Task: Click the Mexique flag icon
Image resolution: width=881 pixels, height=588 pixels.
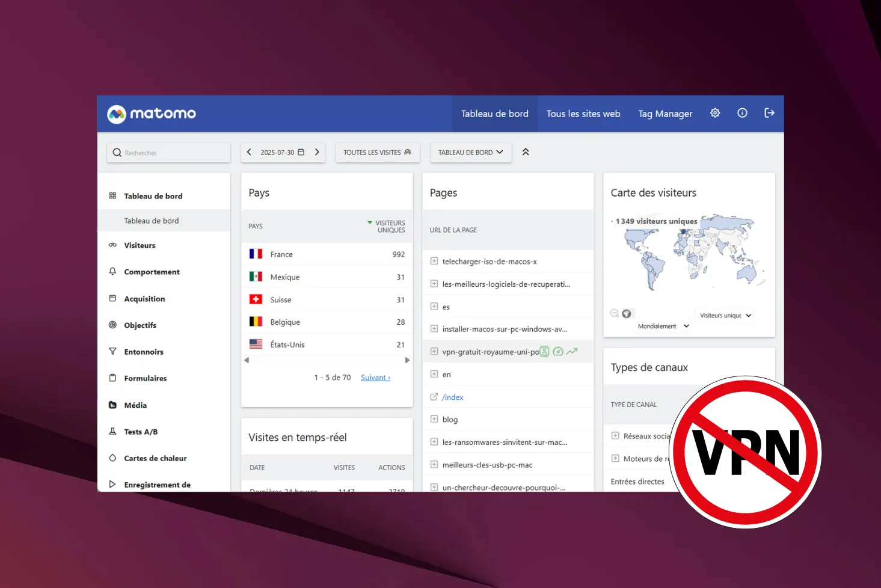Action: point(256,277)
